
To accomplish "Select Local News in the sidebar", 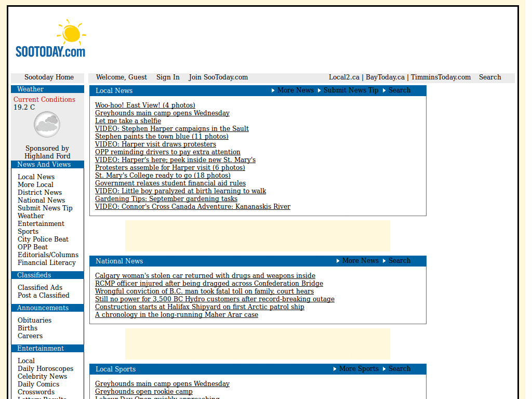I will 36,177.
